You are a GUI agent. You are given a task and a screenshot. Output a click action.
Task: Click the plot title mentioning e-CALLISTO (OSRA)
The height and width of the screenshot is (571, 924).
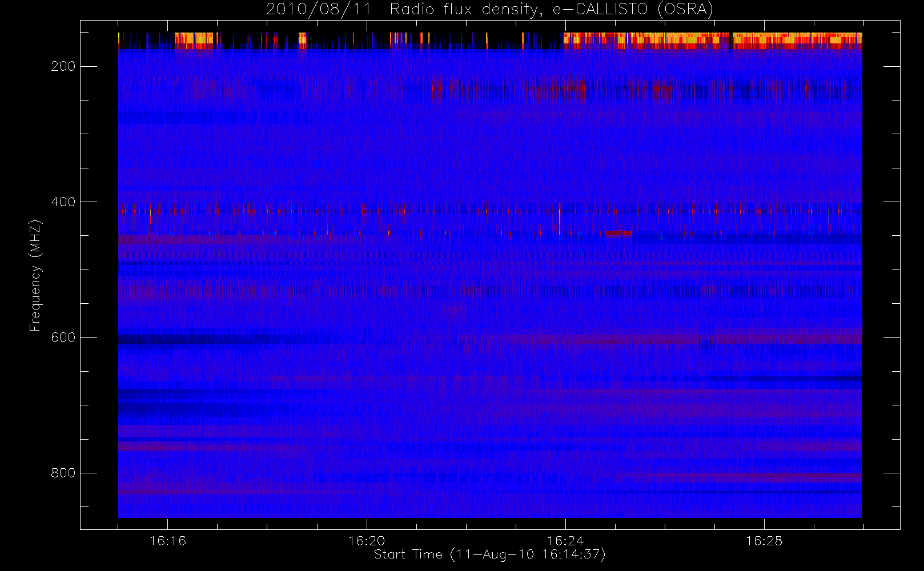point(490,9)
